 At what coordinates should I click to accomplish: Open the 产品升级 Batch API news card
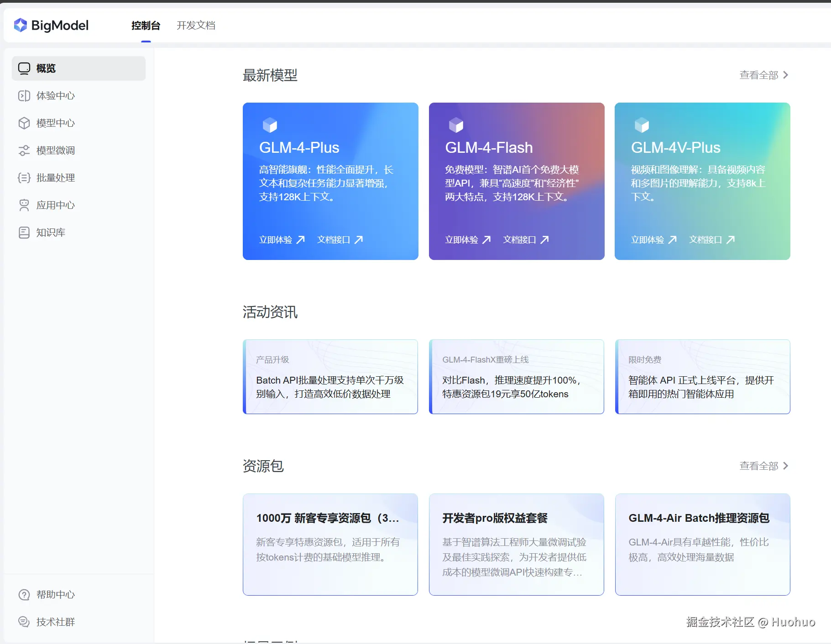tap(330, 377)
